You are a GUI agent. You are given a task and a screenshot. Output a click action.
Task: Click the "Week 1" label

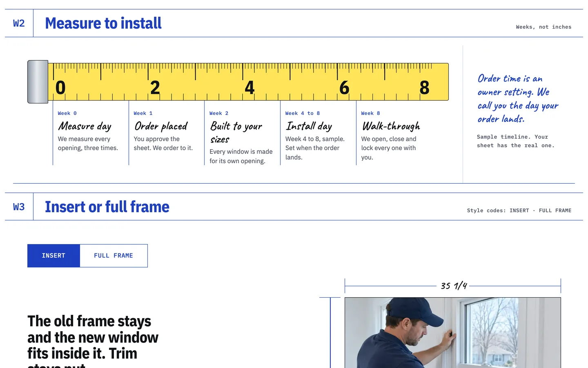143,113
